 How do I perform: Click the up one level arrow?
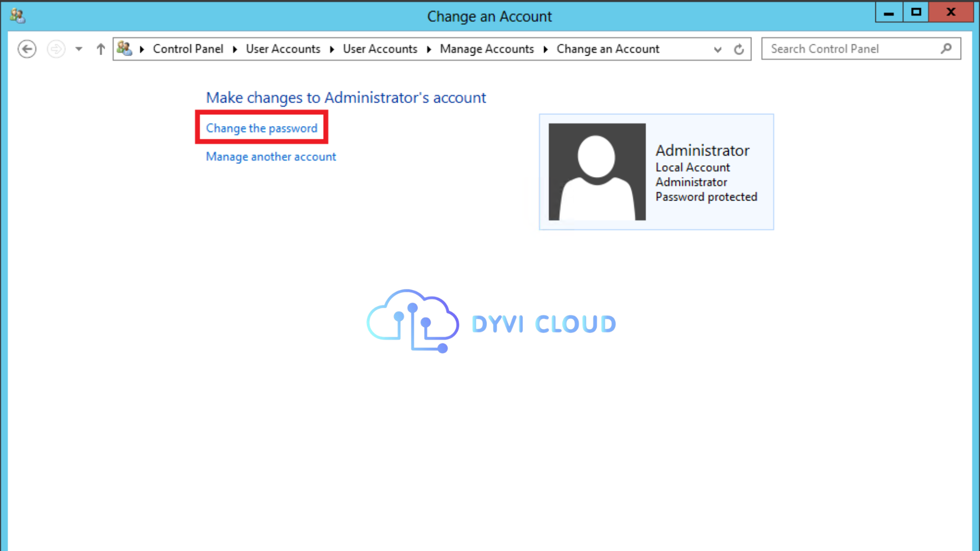tap(101, 48)
